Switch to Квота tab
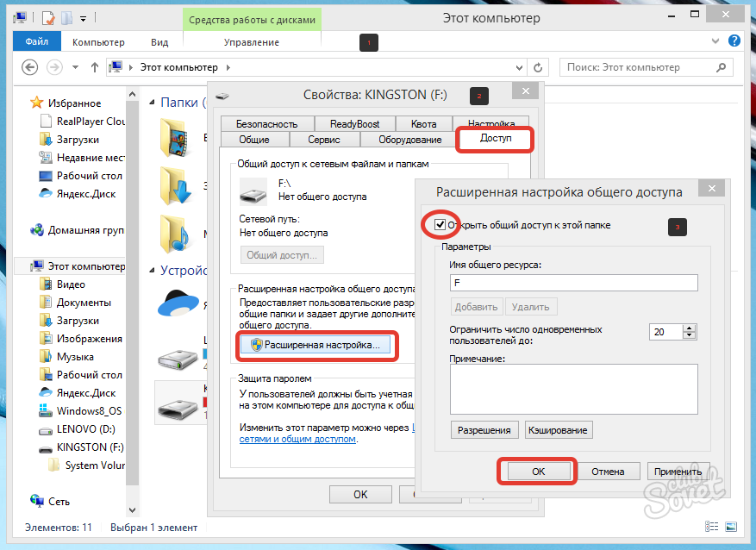Image resolution: width=756 pixels, height=550 pixels. [x=423, y=124]
